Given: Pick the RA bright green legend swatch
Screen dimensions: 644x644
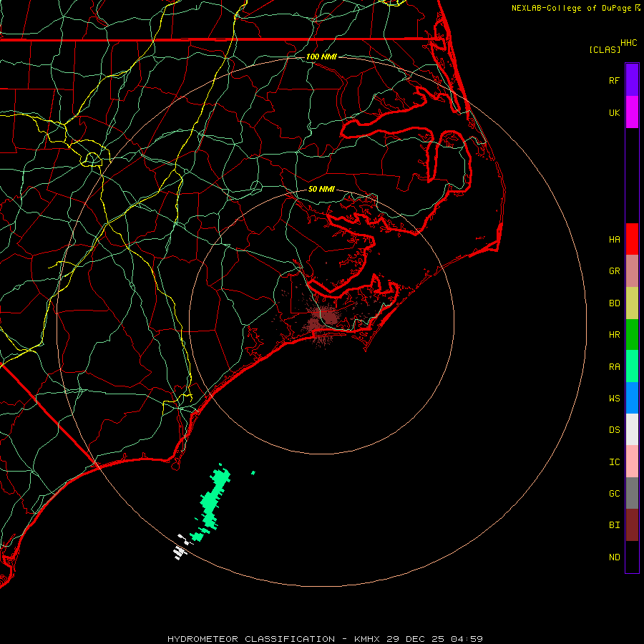Looking at the screenshot, I should 632,366.
